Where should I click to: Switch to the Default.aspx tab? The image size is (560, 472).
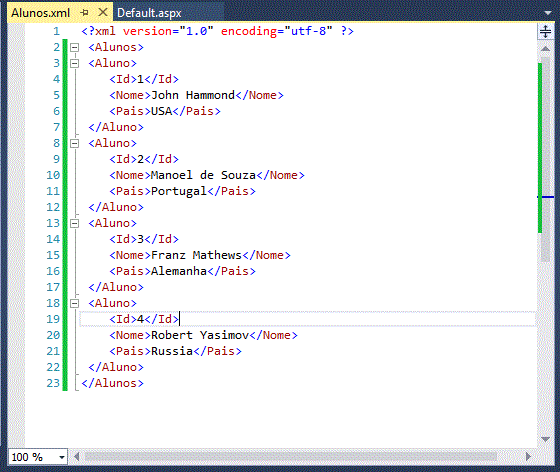coord(149,13)
